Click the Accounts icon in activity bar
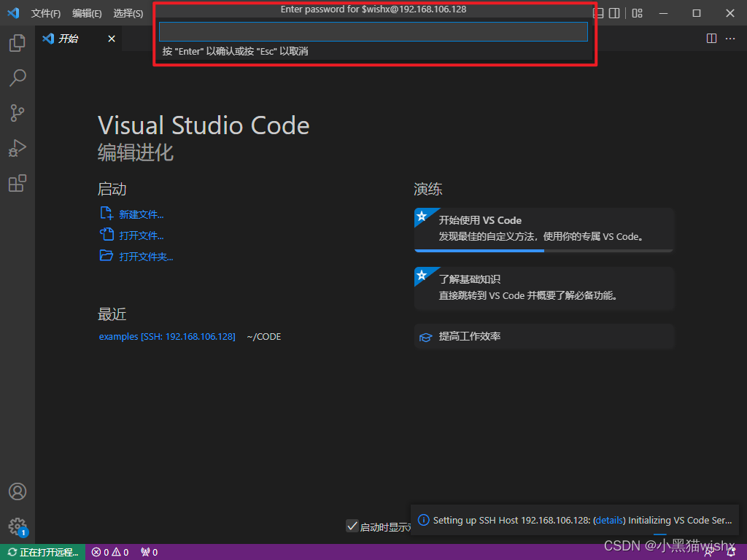 point(17,491)
